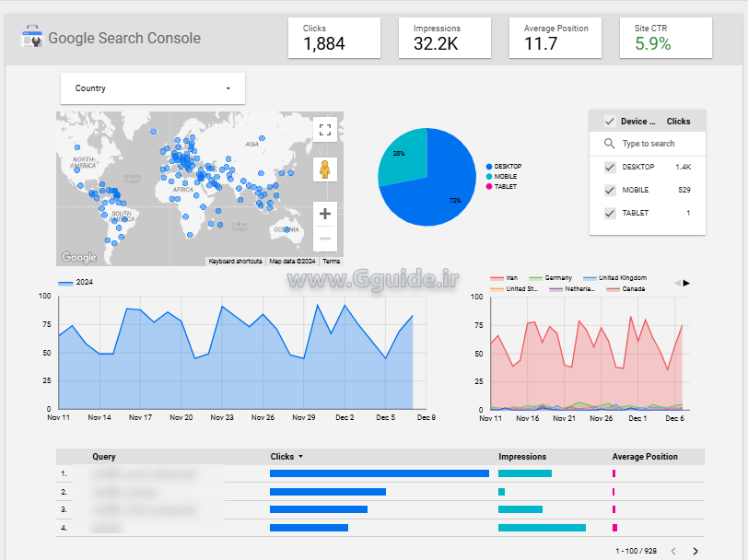The width and height of the screenshot is (748, 560).
Task: Open the map Terms link
Action: (x=331, y=262)
